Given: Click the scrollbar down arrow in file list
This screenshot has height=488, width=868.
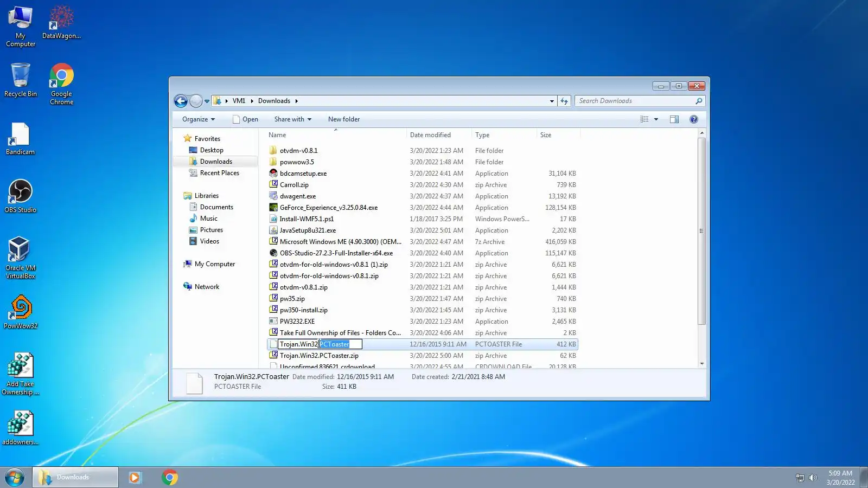Looking at the screenshot, I should click(701, 363).
